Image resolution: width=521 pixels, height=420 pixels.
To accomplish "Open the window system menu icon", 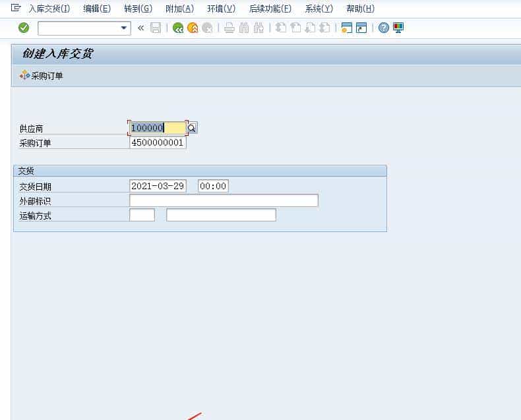I will (16, 8).
